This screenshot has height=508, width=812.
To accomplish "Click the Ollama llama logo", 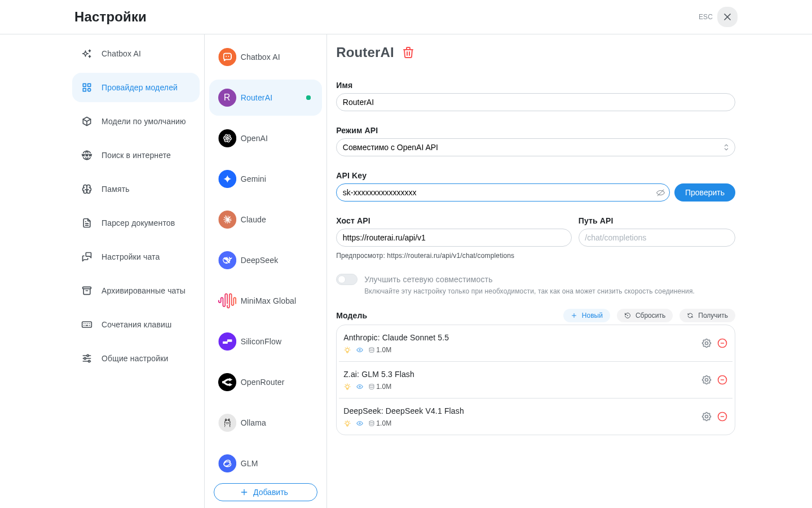I will (x=227, y=423).
